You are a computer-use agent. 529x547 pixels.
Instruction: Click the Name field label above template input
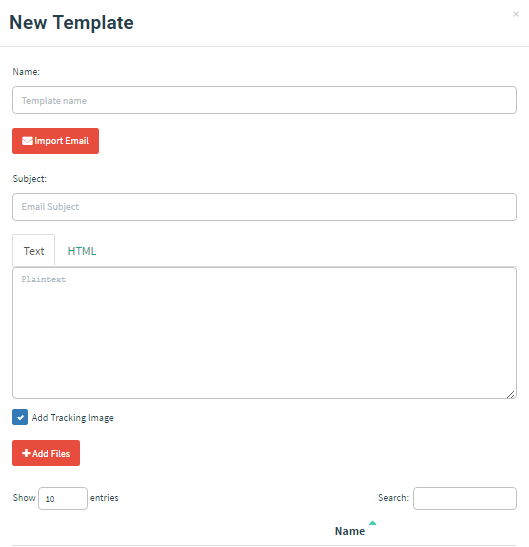tap(26, 72)
